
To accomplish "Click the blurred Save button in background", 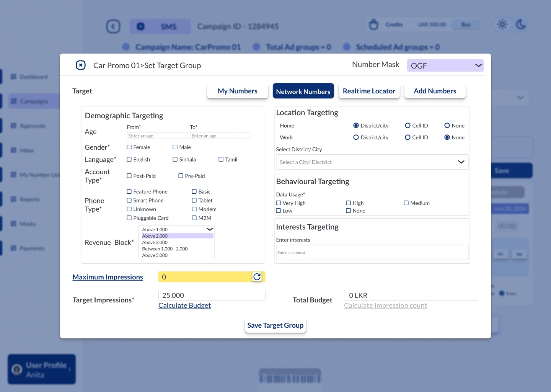I will (x=512, y=171).
